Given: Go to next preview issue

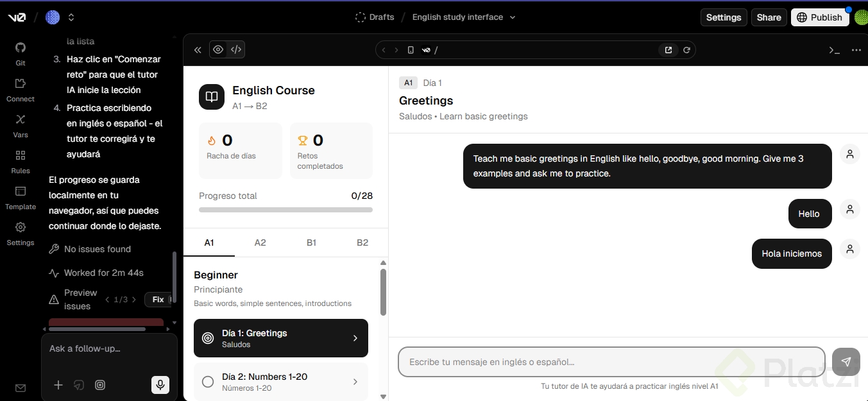Looking at the screenshot, I should click(x=133, y=300).
